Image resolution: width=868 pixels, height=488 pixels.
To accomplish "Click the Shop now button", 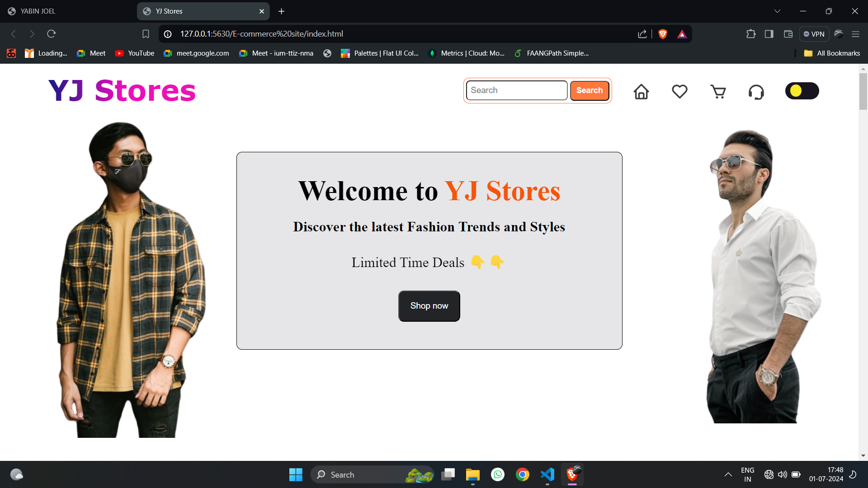I will pyautogui.click(x=429, y=306).
